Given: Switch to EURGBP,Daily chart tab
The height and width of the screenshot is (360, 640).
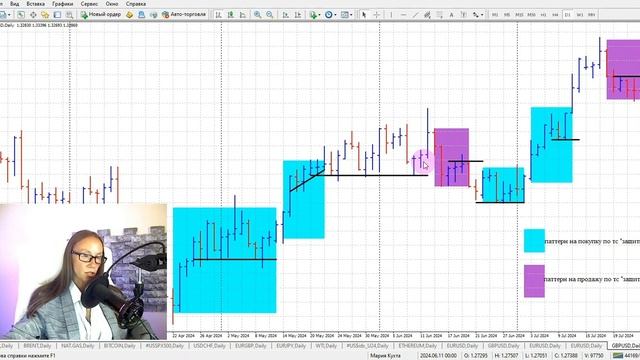Looking at the screenshot, I should tap(251, 346).
